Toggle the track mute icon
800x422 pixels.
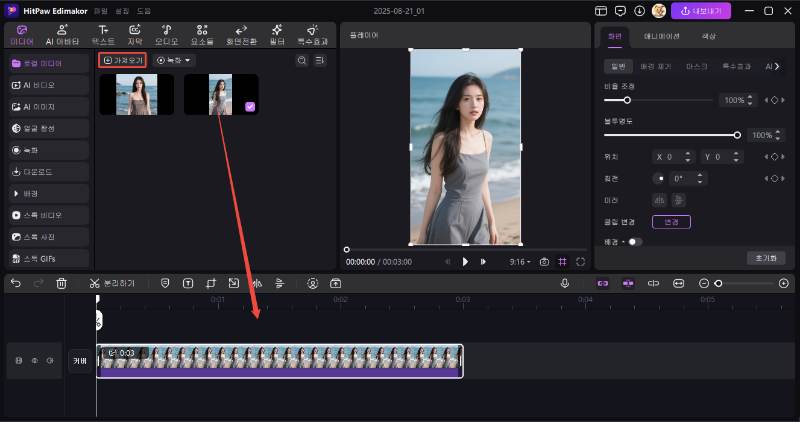50,361
